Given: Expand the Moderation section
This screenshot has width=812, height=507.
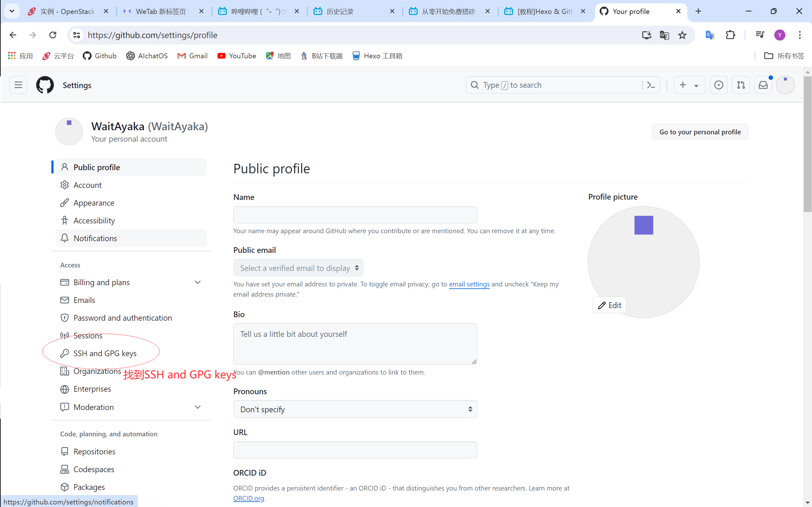Looking at the screenshot, I should coord(197,407).
